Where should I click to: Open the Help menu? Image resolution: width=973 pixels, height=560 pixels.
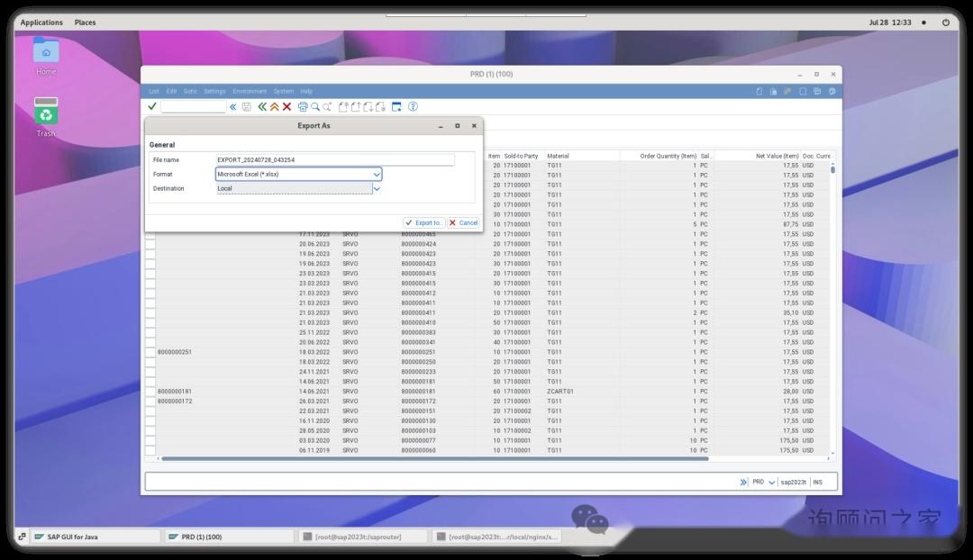(x=306, y=91)
